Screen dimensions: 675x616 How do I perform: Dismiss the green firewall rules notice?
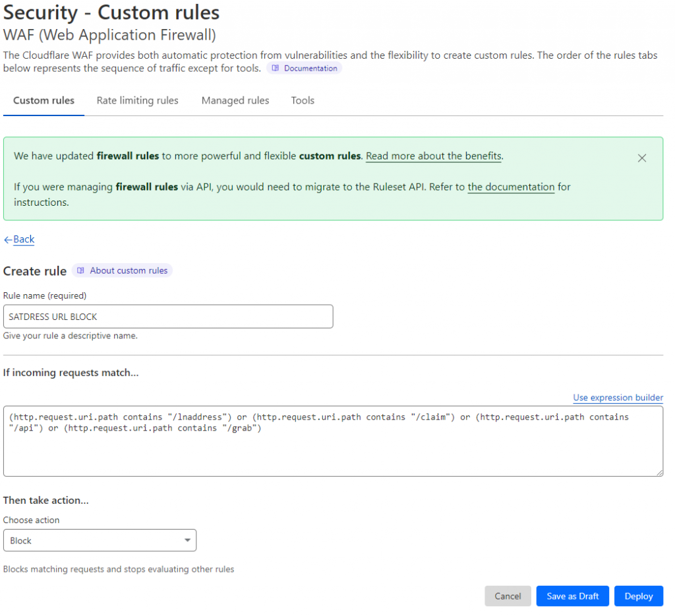(x=641, y=158)
